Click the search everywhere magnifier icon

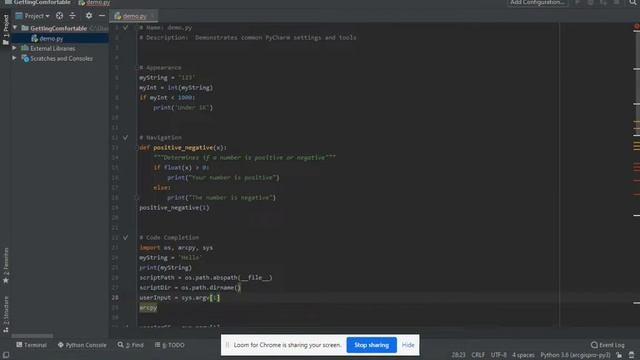click(633, 2)
